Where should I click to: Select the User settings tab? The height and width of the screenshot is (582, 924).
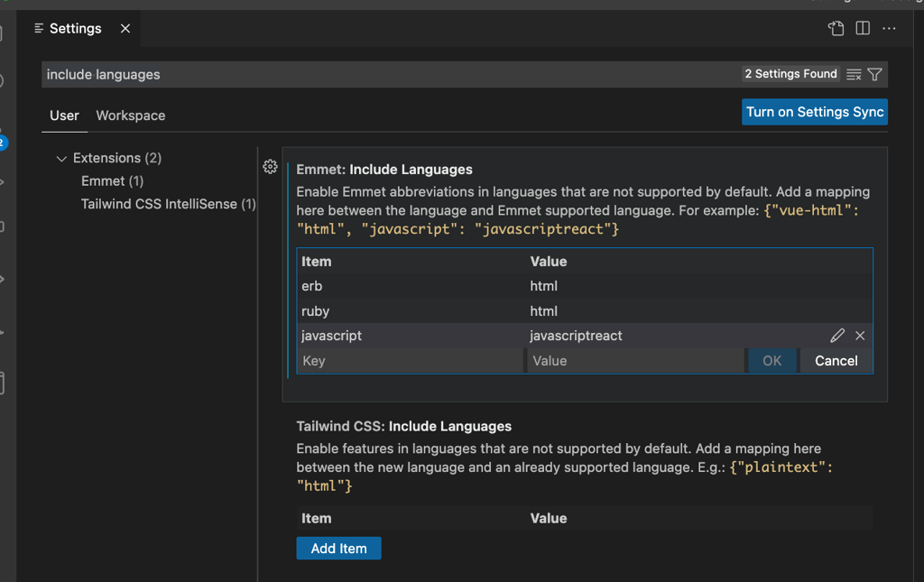pos(64,115)
